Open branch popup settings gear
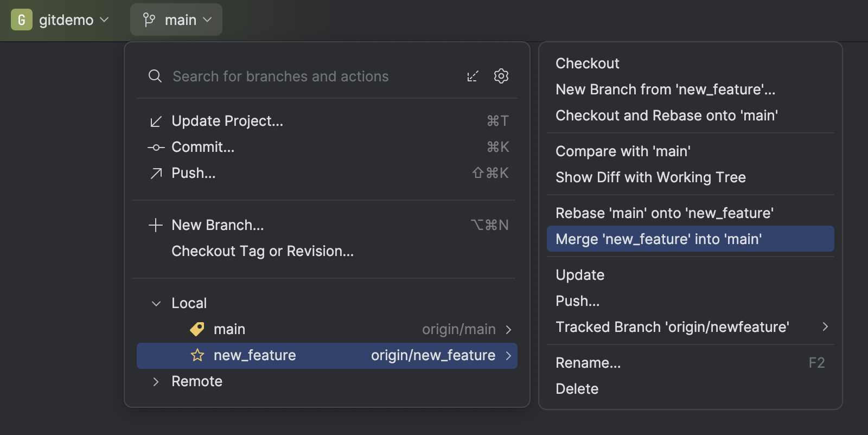 tap(501, 76)
